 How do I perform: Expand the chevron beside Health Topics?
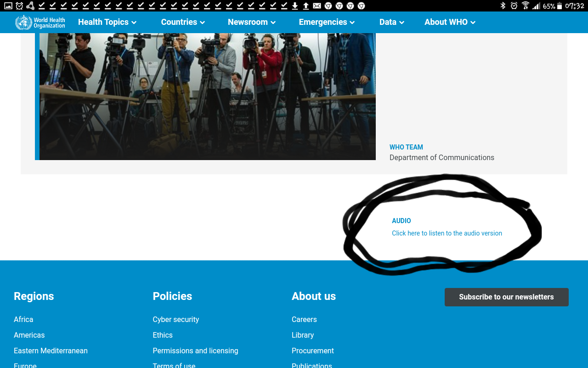coord(134,23)
